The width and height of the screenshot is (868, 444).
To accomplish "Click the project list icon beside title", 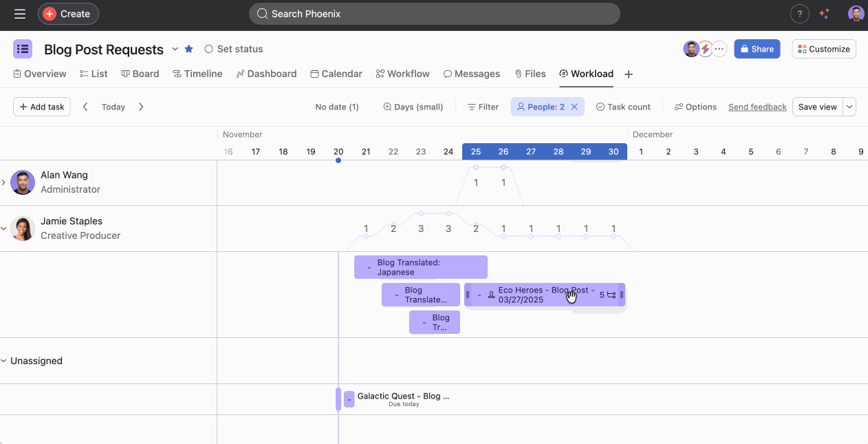I will tap(23, 49).
